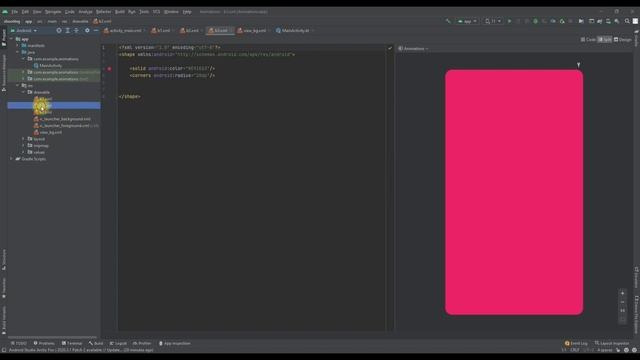Click the green inspection checkmark in editor
640x360 pixels.
click(x=390, y=48)
